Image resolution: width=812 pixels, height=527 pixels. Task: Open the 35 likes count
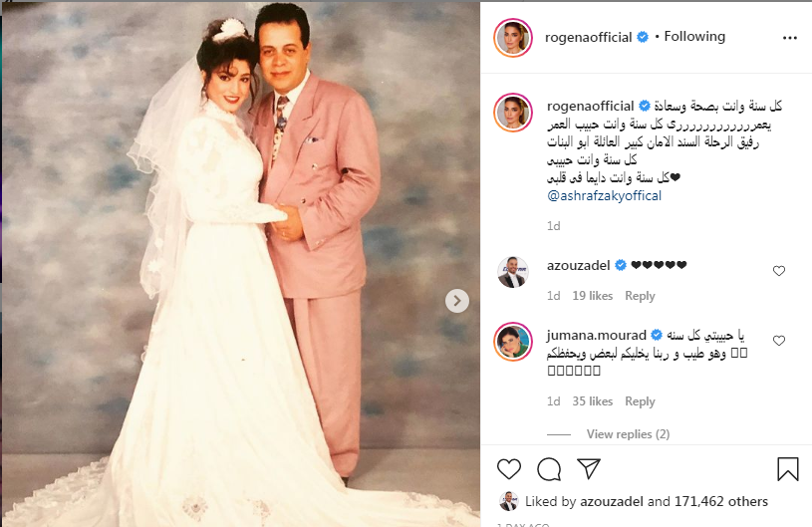[x=593, y=401]
